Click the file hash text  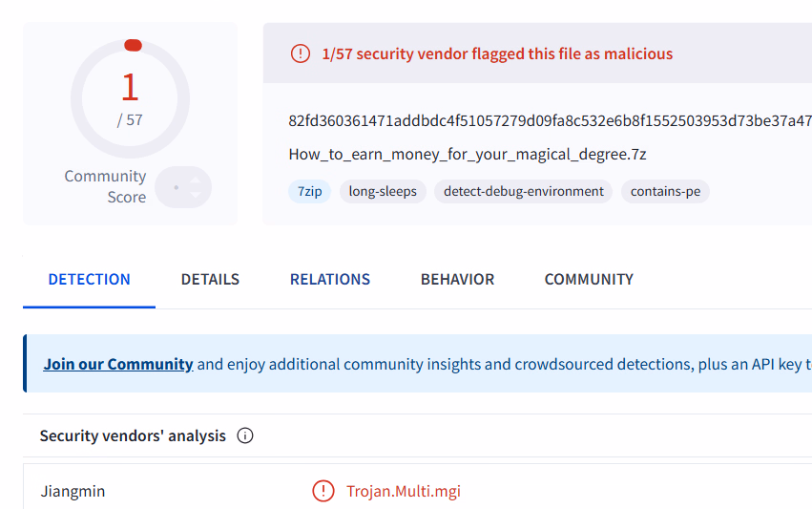[x=550, y=120]
